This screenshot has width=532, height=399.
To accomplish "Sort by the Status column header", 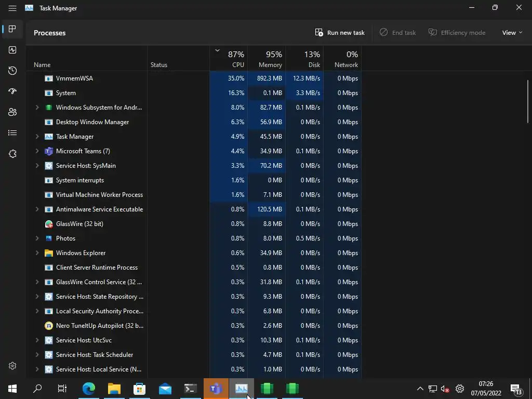I will [x=179, y=58].
